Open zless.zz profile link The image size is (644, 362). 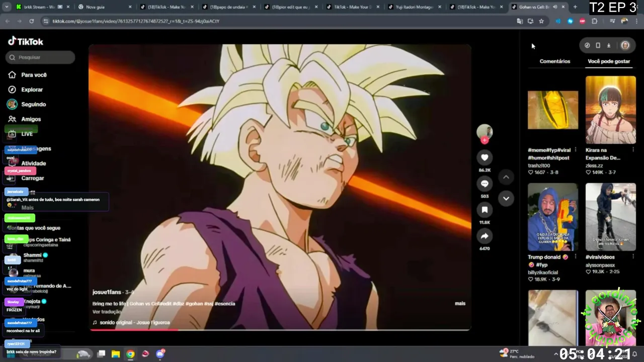pos(594,165)
